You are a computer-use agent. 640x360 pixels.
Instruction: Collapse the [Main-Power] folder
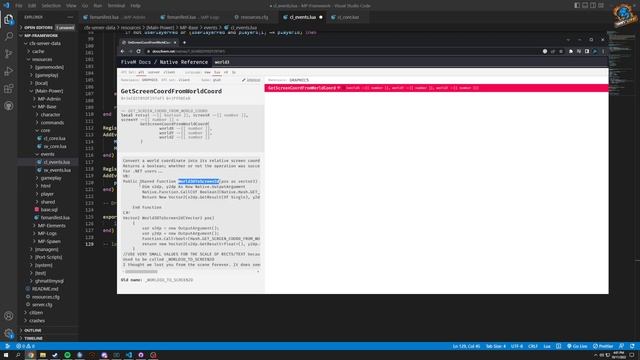48,91
